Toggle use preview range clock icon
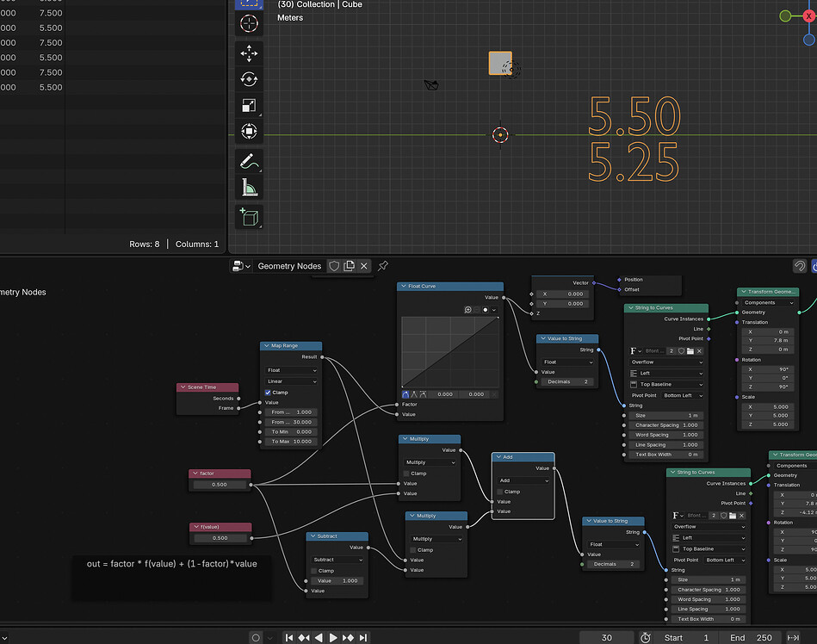 pyautogui.click(x=646, y=638)
